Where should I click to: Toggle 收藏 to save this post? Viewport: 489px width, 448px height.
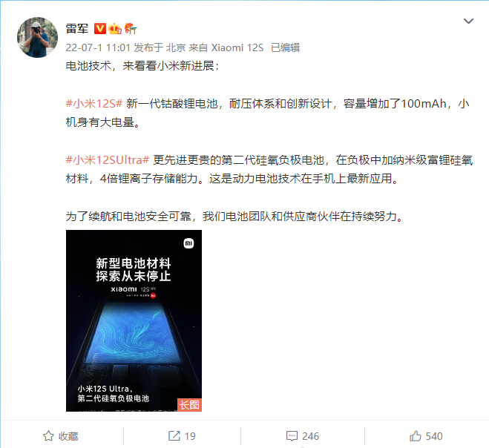coord(61,436)
